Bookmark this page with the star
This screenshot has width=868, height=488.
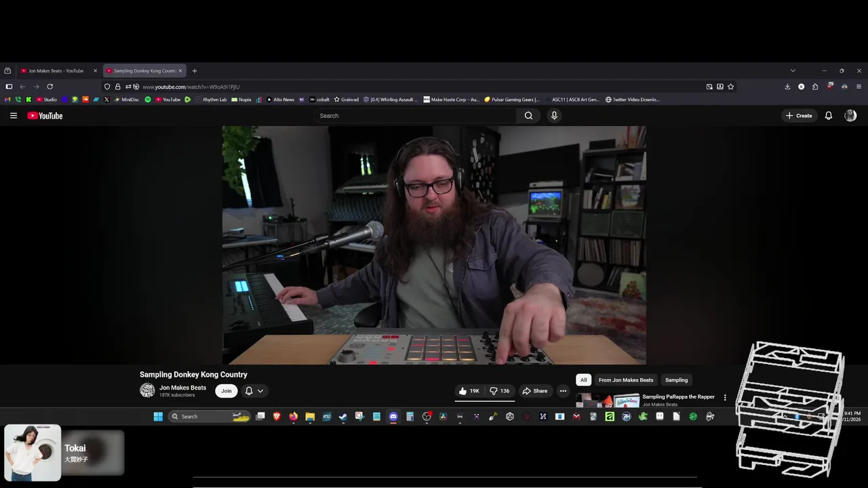coord(730,87)
